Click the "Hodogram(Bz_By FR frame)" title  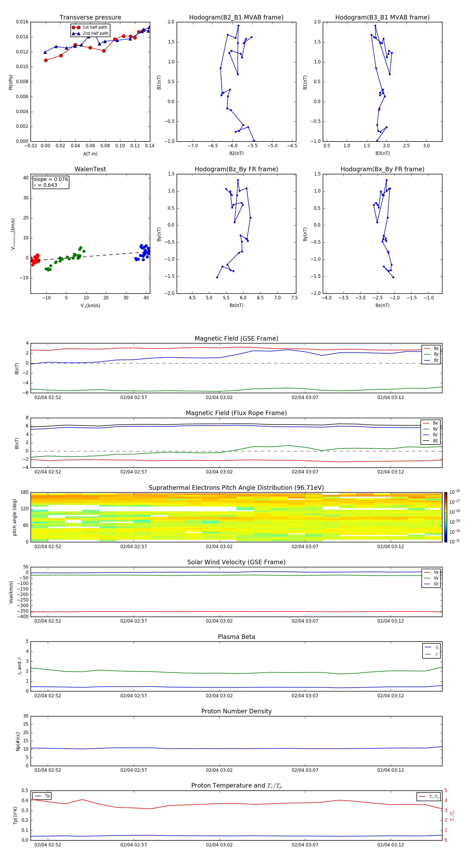point(236,169)
